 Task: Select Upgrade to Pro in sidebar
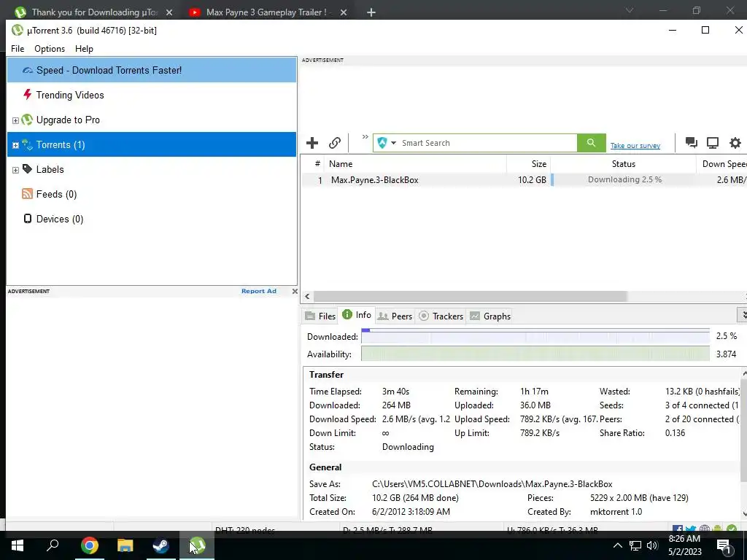point(68,120)
